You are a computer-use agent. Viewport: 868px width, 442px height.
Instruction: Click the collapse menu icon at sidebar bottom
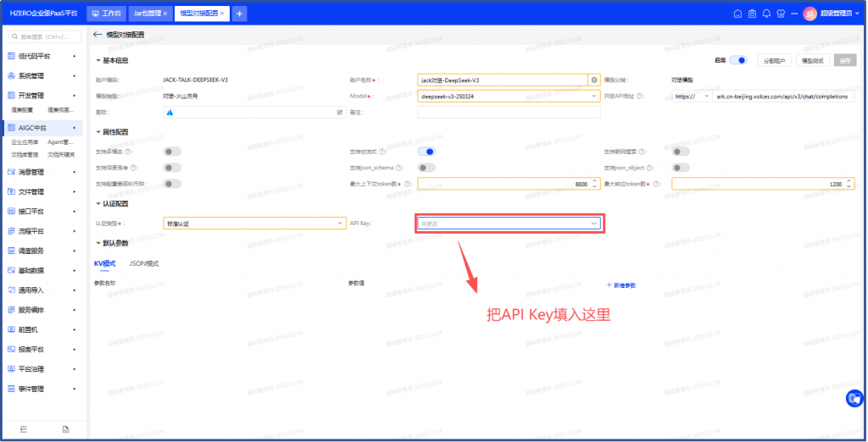23,430
